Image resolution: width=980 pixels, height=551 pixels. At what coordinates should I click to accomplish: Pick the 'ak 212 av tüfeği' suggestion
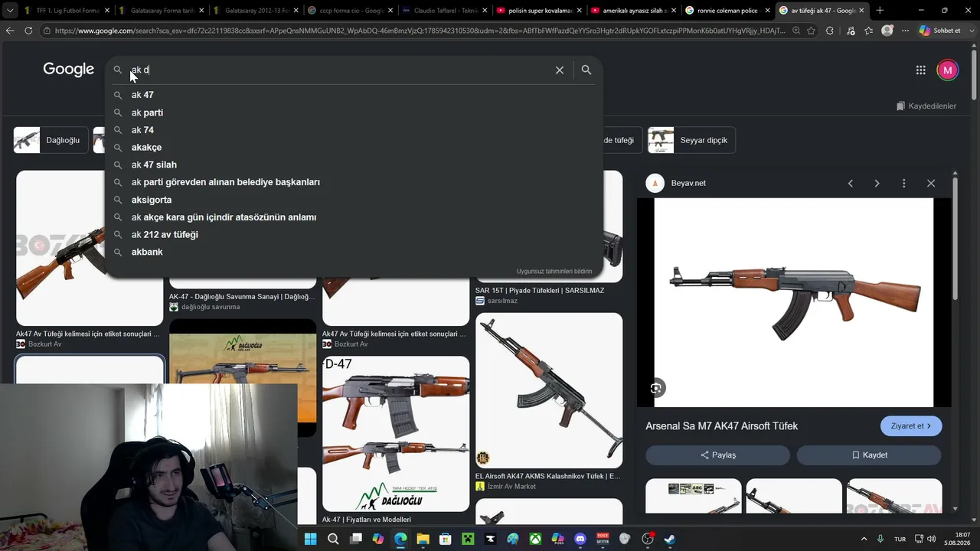354,234
